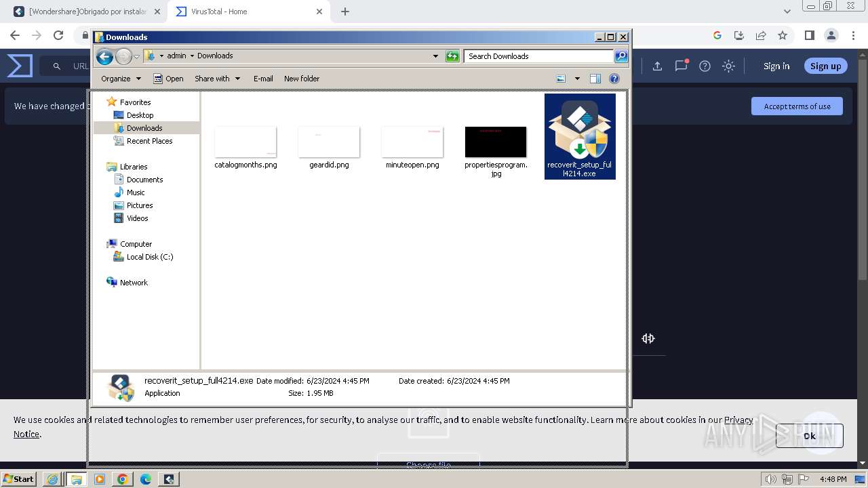Image resolution: width=868 pixels, height=488 pixels.
Task: Click Chrome reload button
Action: pos(58,35)
